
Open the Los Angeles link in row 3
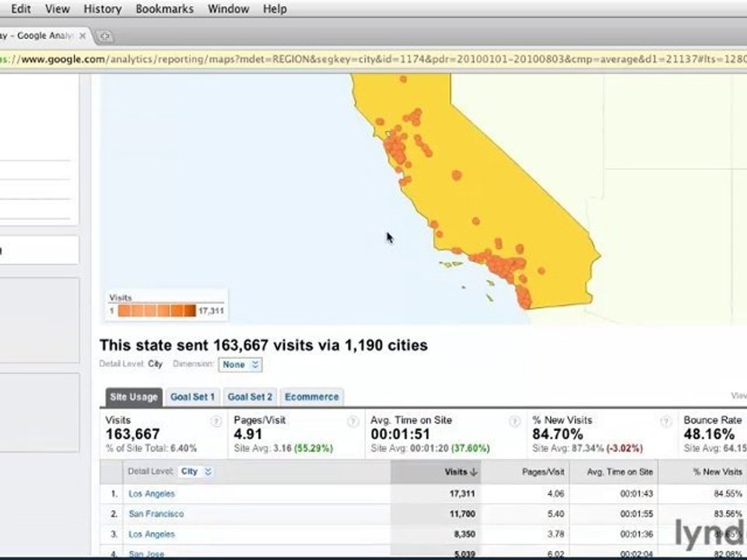(x=152, y=534)
